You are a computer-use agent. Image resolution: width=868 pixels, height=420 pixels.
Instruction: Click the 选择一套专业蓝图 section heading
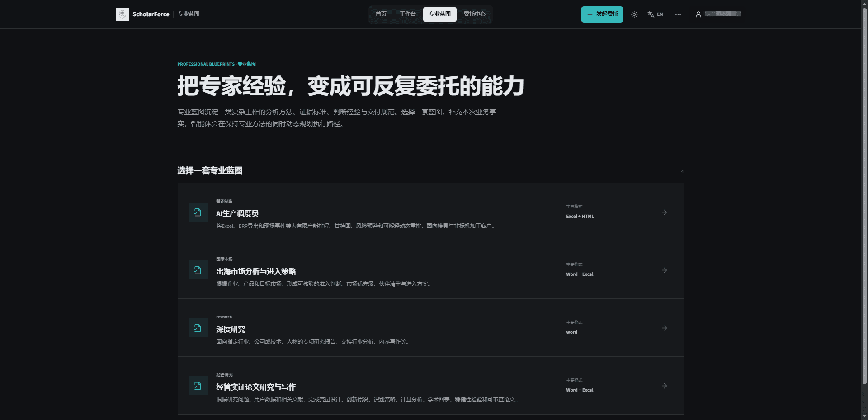(x=210, y=170)
